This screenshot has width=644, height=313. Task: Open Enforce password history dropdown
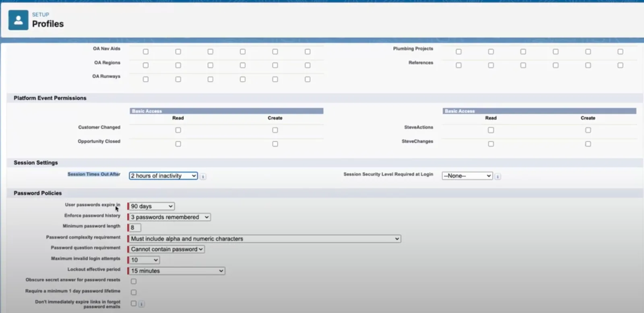point(170,217)
